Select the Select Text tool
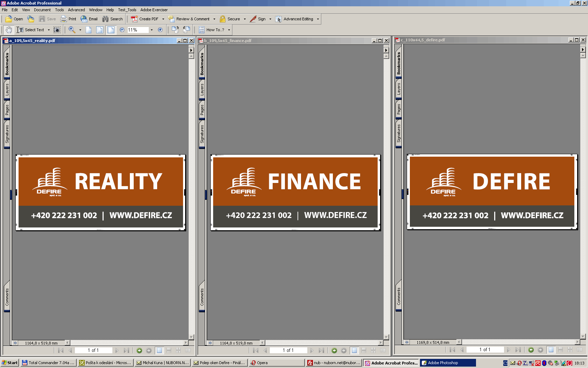 (30, 30)
